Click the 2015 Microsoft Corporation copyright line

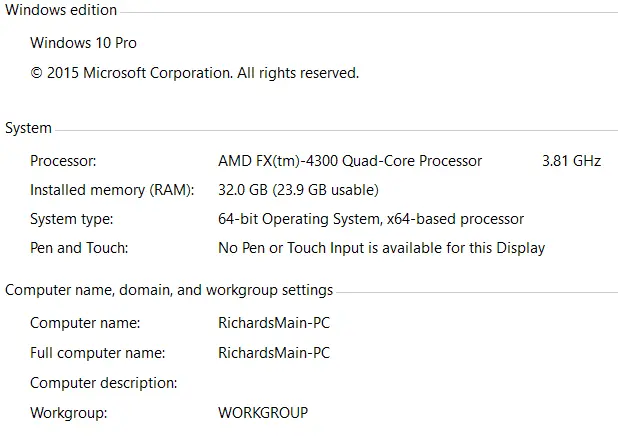coord(194,72)
